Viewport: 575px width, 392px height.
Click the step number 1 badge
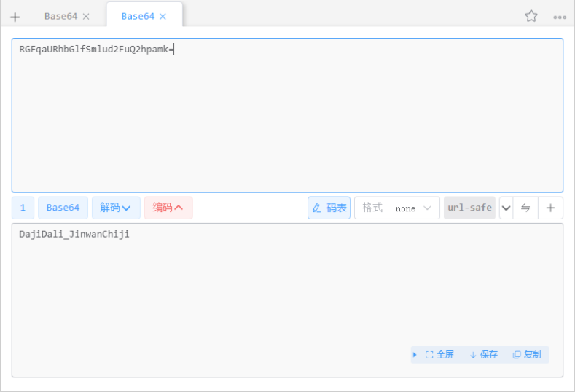pos(23,208)
